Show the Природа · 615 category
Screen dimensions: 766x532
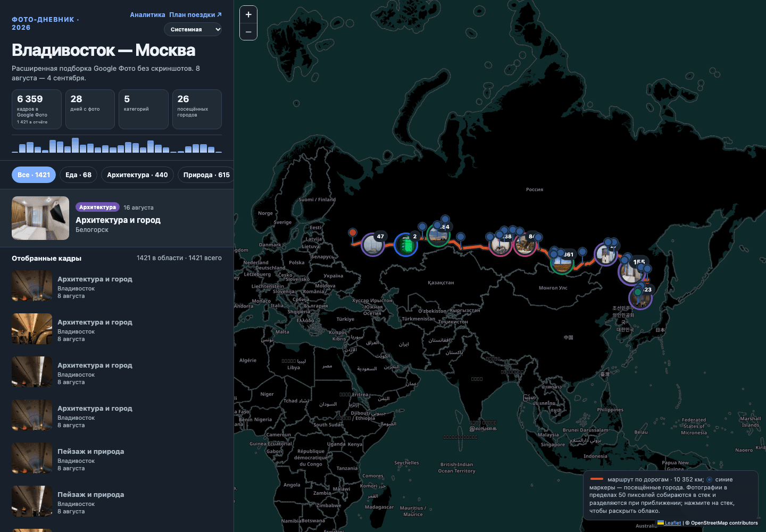pyautogui.click(x=206, y=174)
